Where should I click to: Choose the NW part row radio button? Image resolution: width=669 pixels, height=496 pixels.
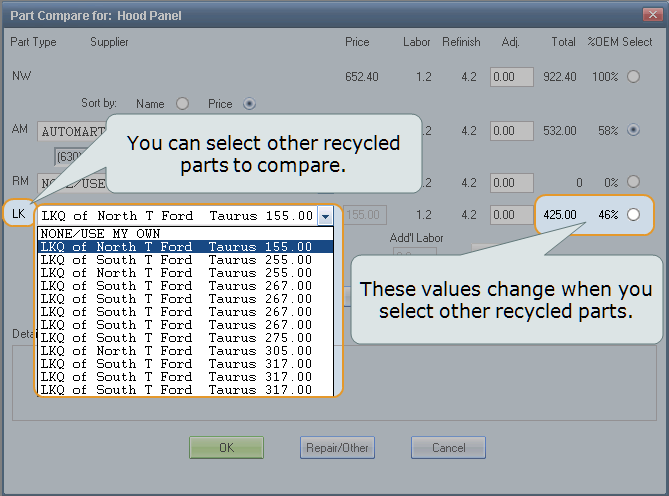632,76
